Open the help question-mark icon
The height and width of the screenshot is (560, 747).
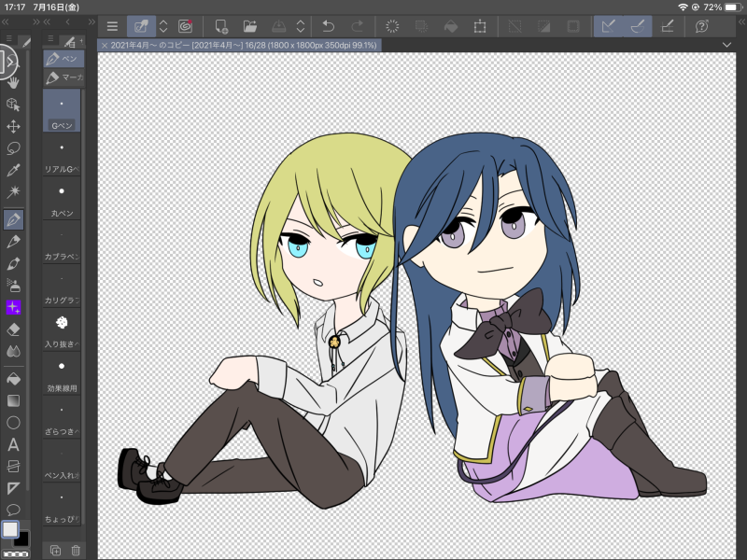click(x=702, y=26)
